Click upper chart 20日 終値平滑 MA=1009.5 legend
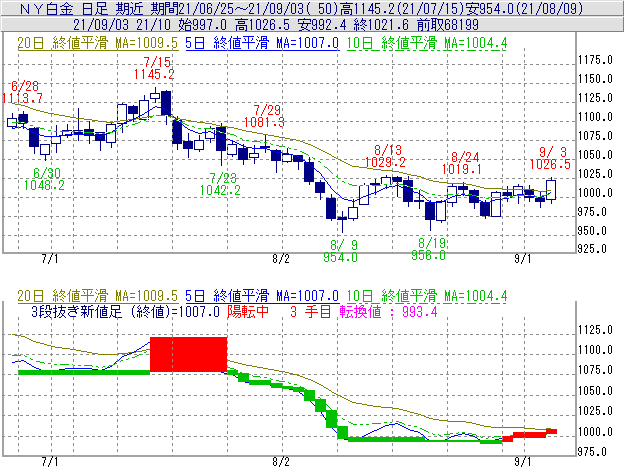Screen dimensions: 624x475 pyautogui.click(x=98, y=43)
